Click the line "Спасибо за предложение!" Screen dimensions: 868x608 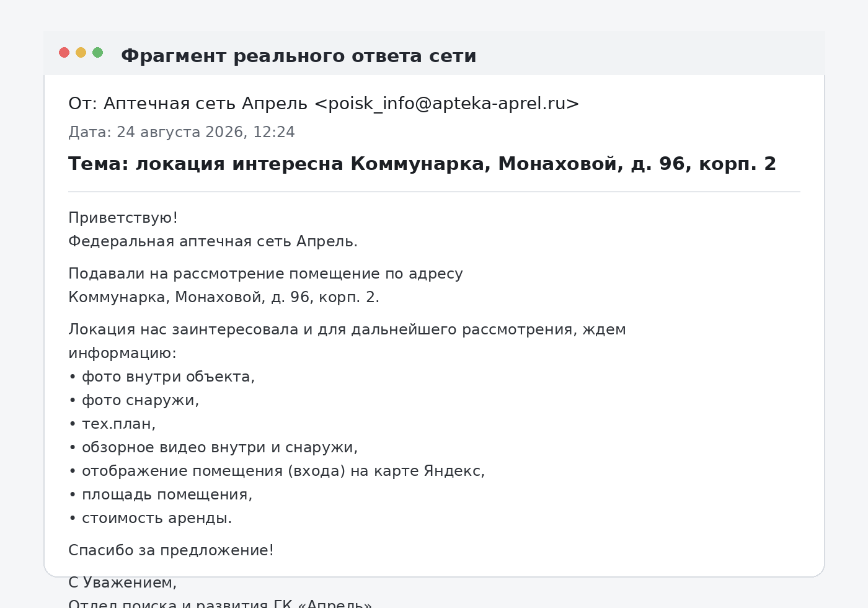click(x=171, y=550)
